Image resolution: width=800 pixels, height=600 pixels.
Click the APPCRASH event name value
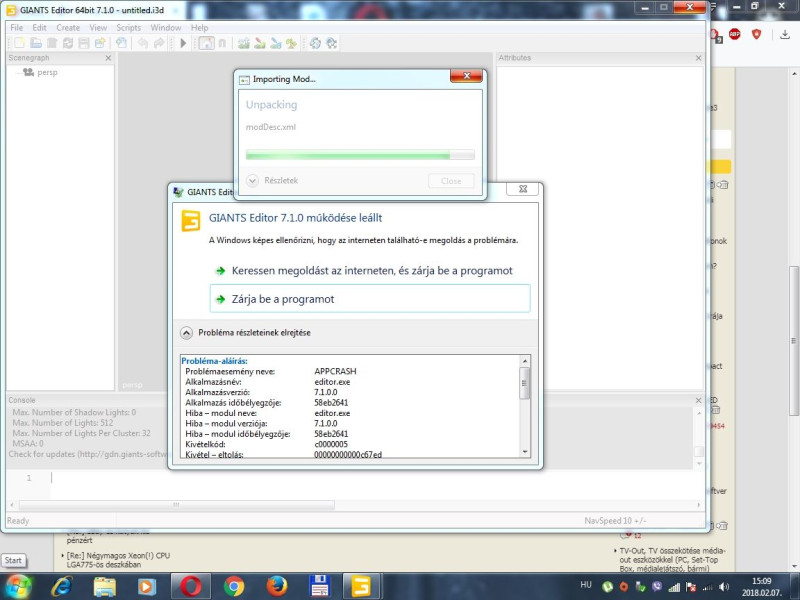[335, 371]
